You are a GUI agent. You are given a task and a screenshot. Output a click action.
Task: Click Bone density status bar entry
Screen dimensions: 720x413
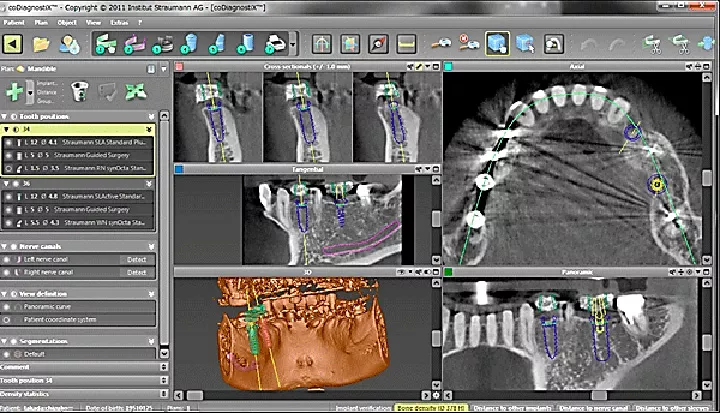[431, 408]
